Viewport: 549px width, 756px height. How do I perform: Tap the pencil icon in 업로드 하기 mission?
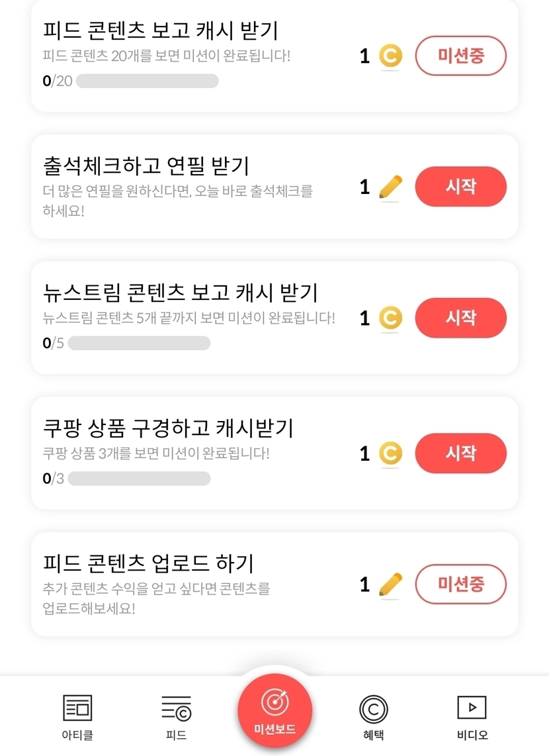390,585
